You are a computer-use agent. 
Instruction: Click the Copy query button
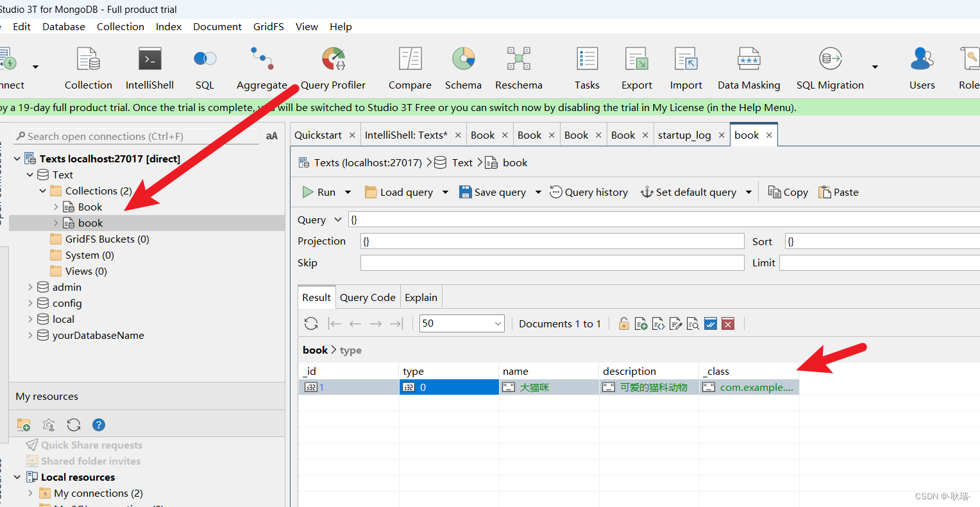[788, 192]
